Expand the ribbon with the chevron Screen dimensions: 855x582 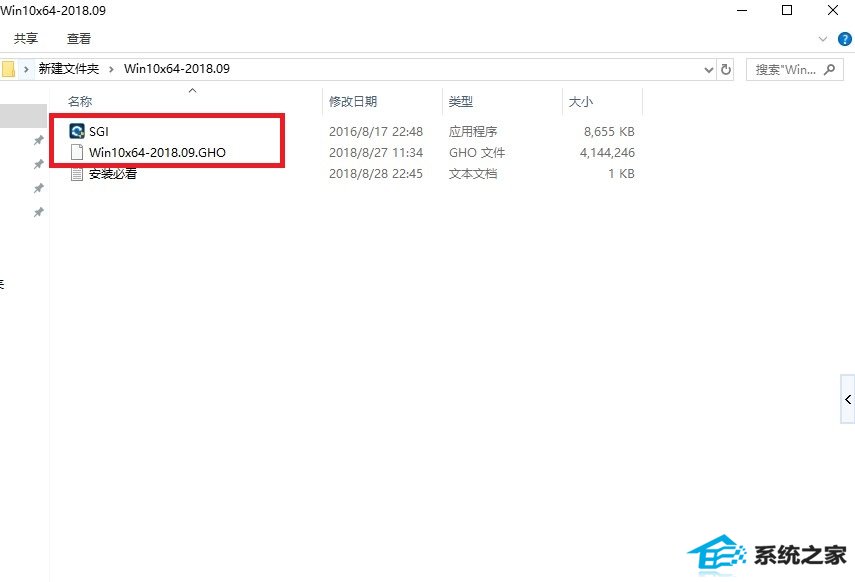(x=823, y=39)
